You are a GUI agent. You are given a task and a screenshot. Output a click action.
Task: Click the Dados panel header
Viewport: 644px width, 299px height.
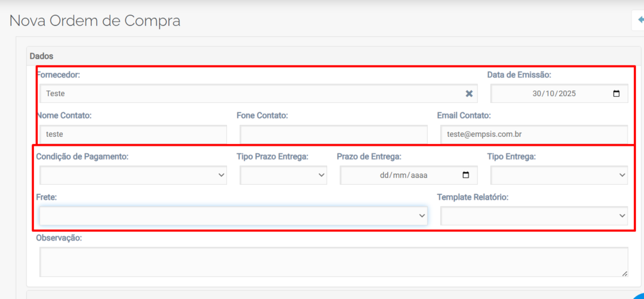tap(42, 56)
